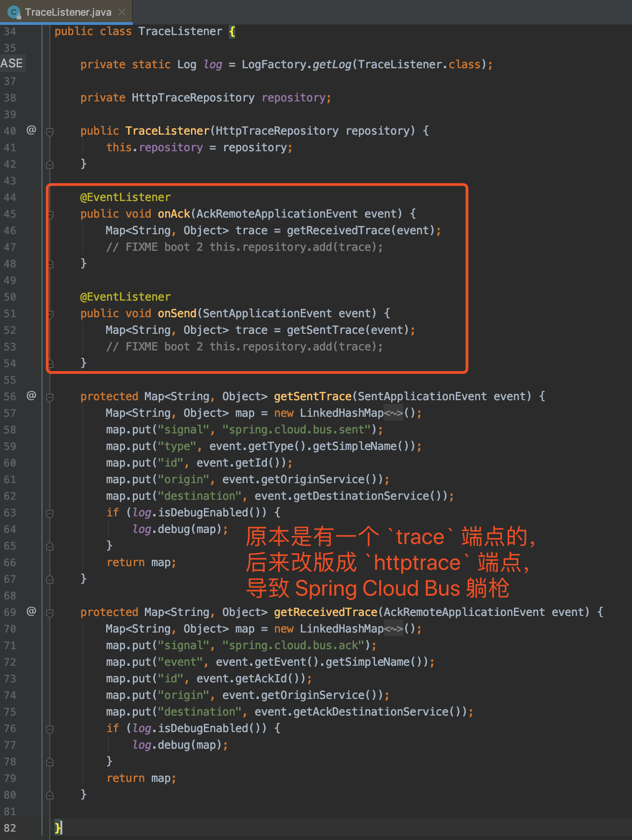
Task: Click the Java class icon on TraceListener tab
Action: pos(14,12)
